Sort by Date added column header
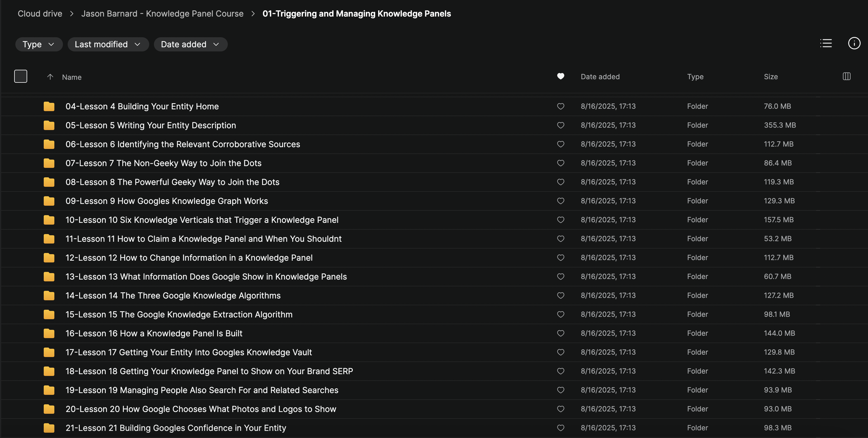This screenshot has width=868, height=438. coord(600,77)
